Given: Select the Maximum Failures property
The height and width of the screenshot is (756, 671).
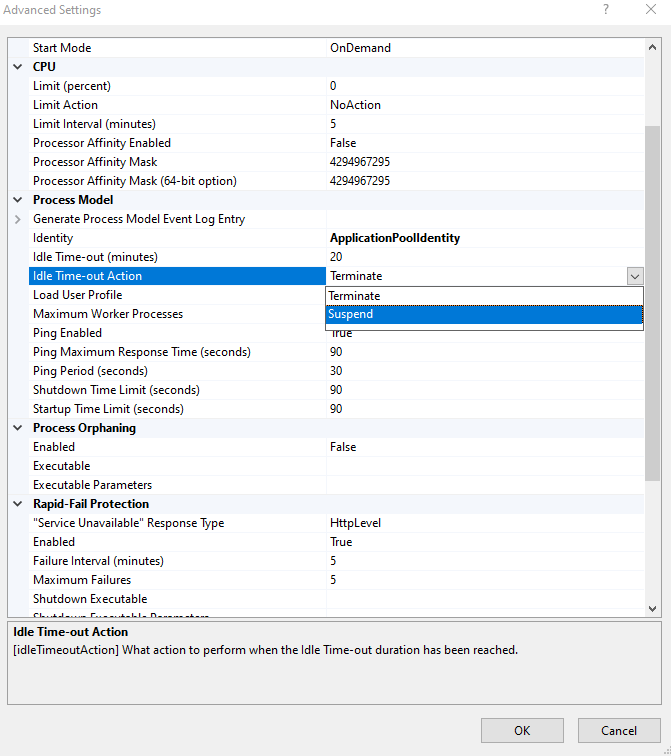Looking at the screenshot, I should pyautogui.click(x=82, y=580).
